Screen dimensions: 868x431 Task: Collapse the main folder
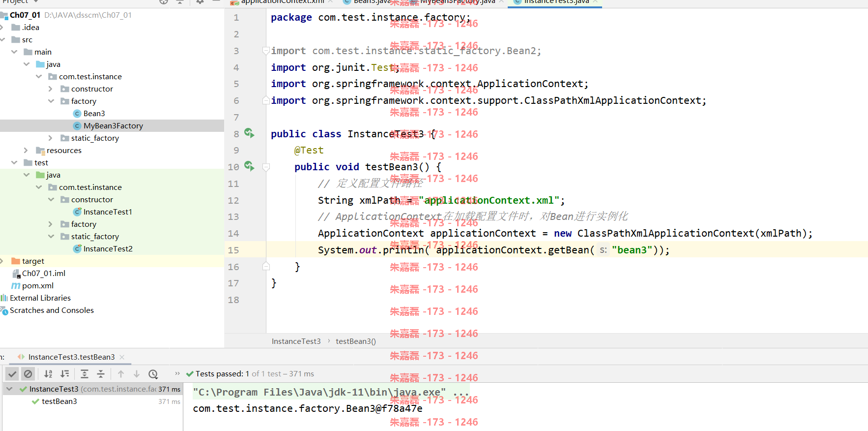[14, 52]
